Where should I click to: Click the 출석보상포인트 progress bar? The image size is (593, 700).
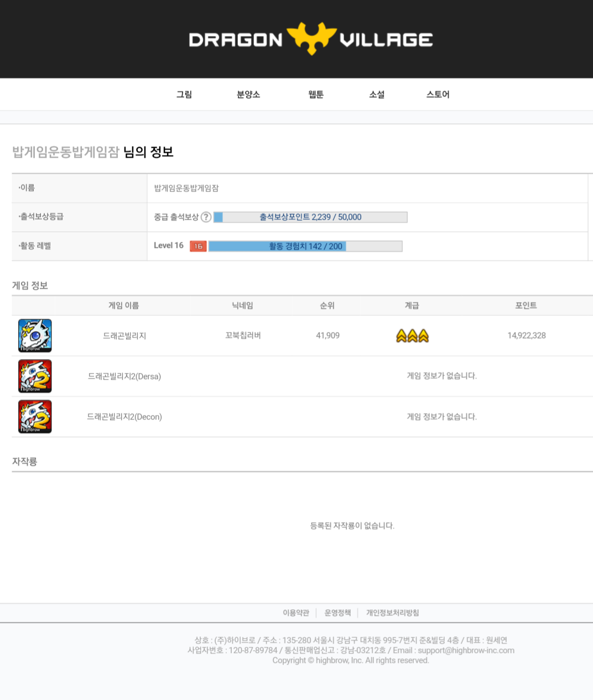pyautogui.click(x=310, y=217)
